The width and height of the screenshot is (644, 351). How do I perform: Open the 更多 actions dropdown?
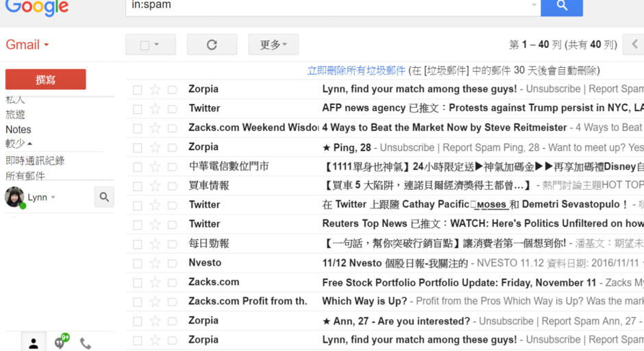273,45
